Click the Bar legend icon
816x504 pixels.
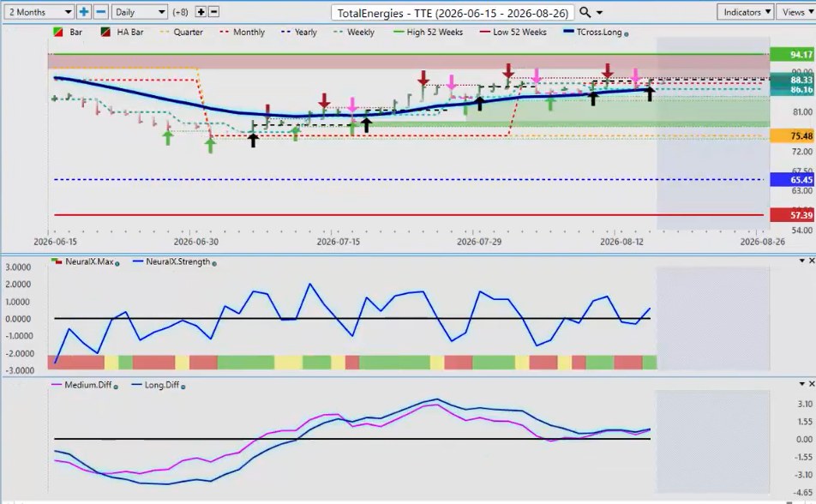pos(58,33)
